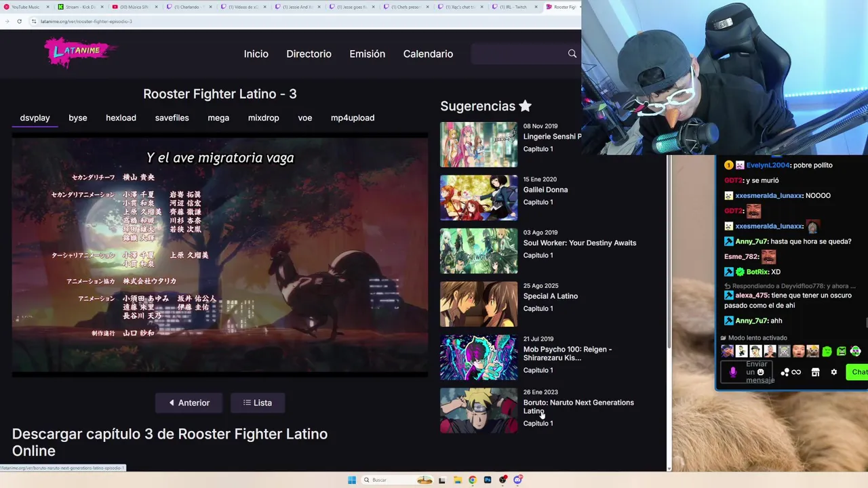
Task: Open Emisión in site navigation
Action: tap(368, 54)
